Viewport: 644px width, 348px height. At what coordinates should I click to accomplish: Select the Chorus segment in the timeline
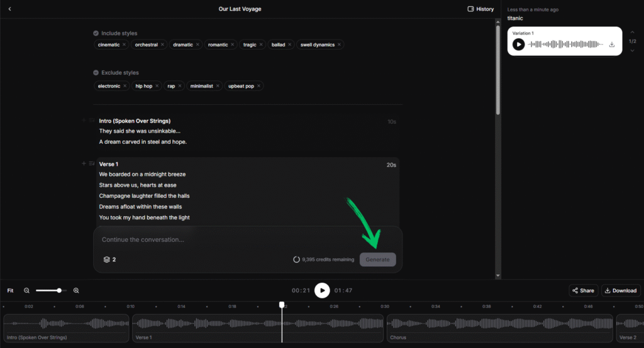point(499,329)
